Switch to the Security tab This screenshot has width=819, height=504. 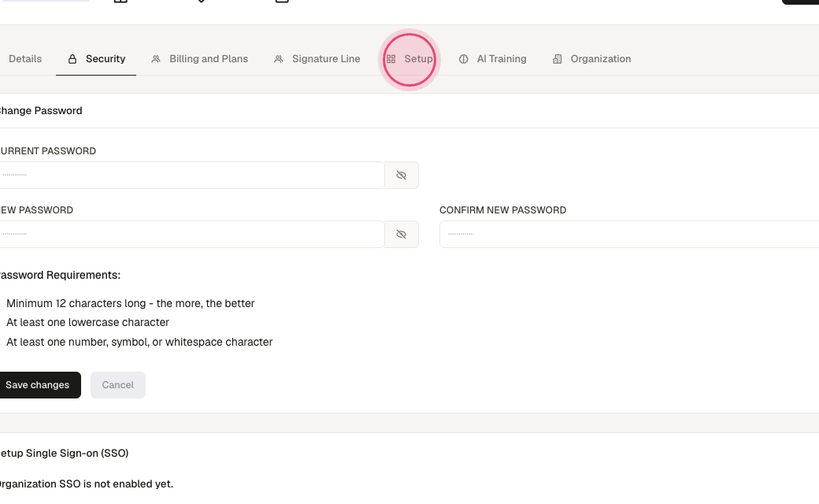[x=96, y=59]
